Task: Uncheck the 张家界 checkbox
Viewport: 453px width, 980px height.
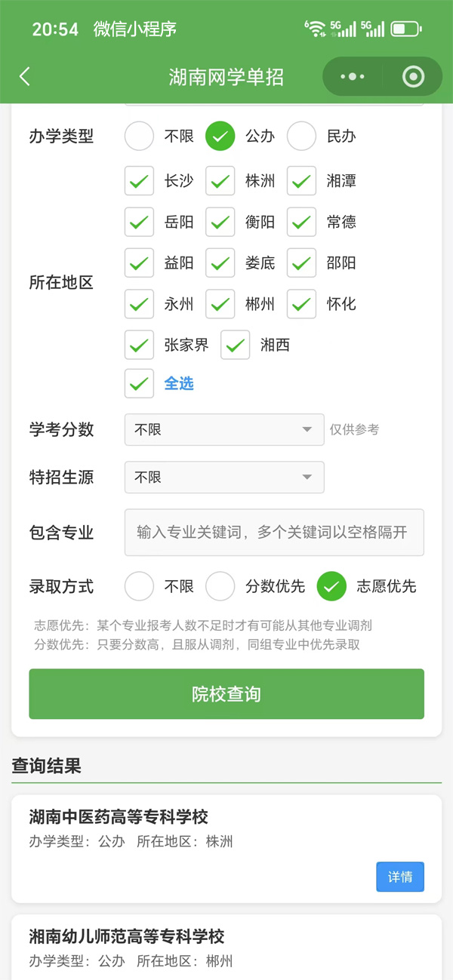Action: coord(139,346)
